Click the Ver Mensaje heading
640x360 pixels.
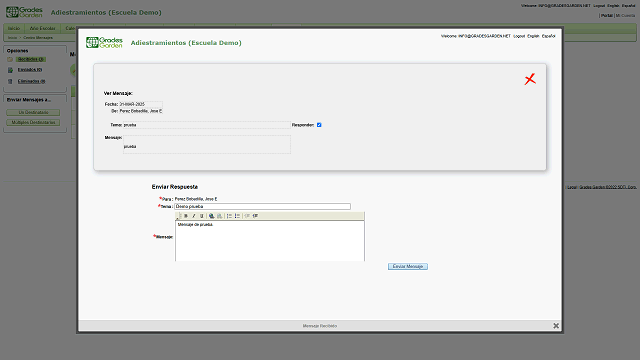[x=118, y=93]
